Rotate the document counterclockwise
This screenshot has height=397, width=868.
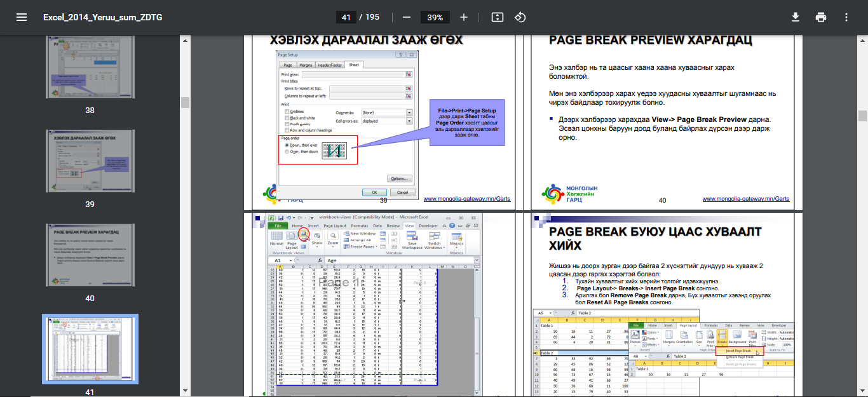point(520,17)
